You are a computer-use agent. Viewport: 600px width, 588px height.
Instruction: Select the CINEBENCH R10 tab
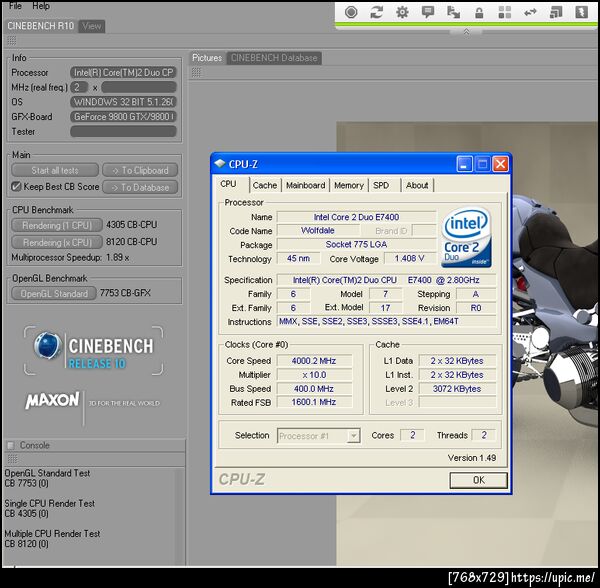pos(40,26)
